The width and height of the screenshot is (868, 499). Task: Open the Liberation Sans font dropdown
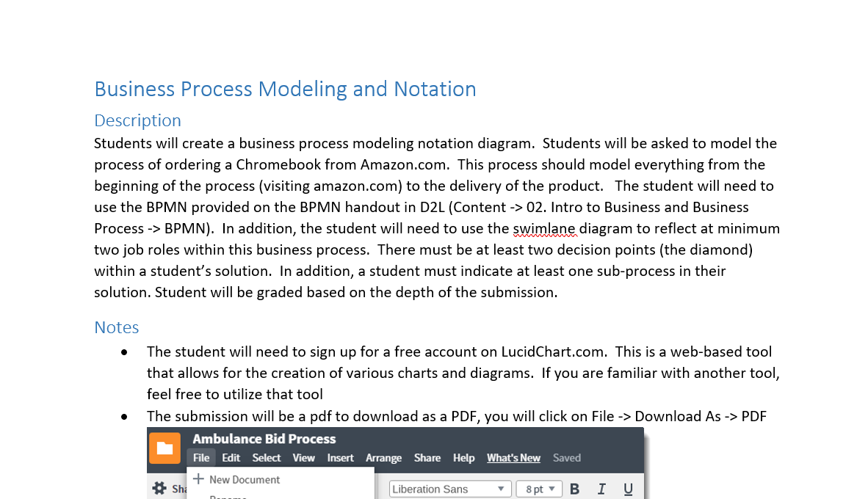click(449, 488)
